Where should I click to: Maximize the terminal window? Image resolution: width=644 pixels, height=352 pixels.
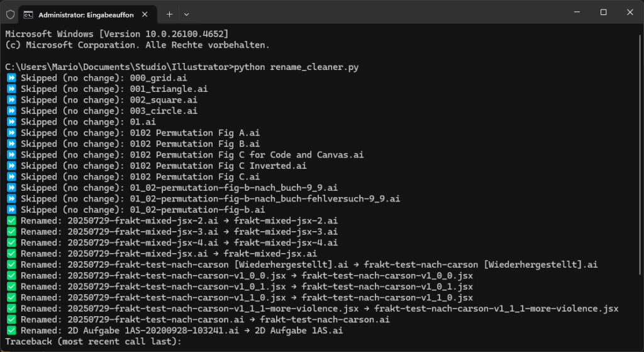[603, 13]
